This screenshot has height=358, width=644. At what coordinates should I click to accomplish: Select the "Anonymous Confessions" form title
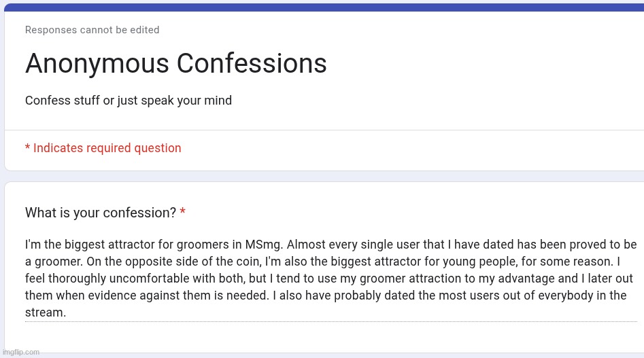(175, 64)
